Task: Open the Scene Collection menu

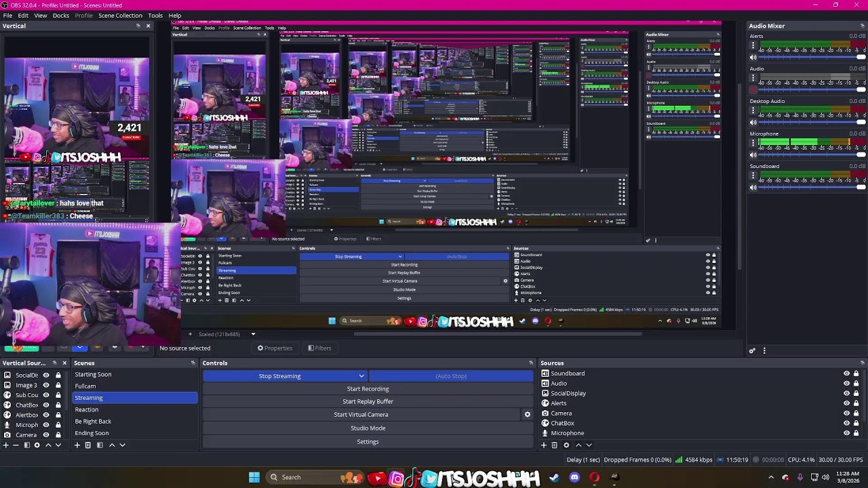Action: [x=120, y=16]
